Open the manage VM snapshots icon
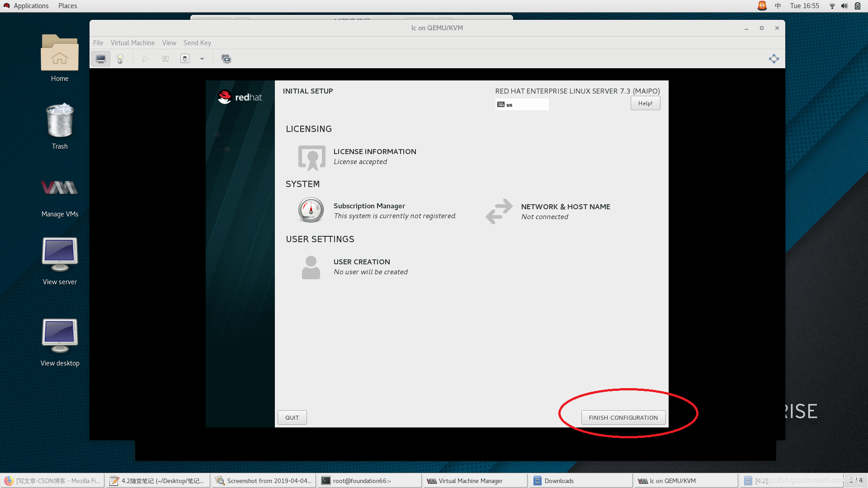The width and height of the screenshot is (868, 488). tap(226, 59)
